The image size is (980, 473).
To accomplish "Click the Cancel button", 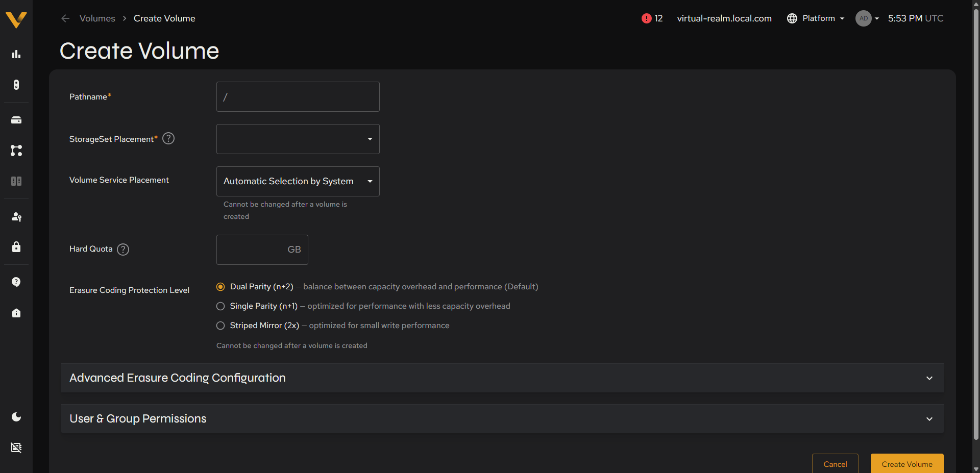I will [835, 464].
